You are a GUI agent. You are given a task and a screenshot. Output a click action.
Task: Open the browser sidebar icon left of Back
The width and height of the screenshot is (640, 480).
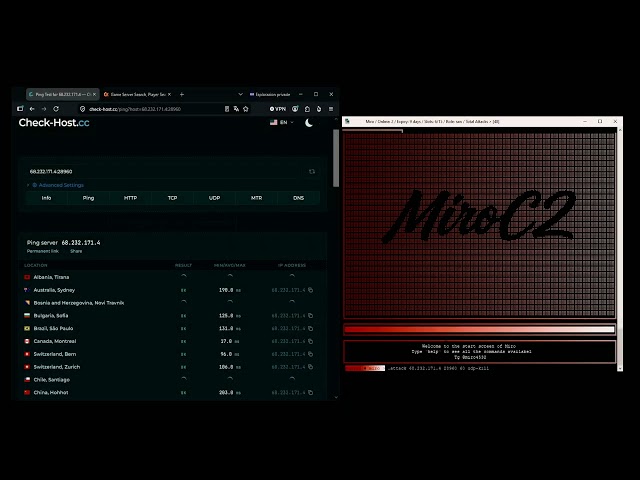tap(20, 109)
